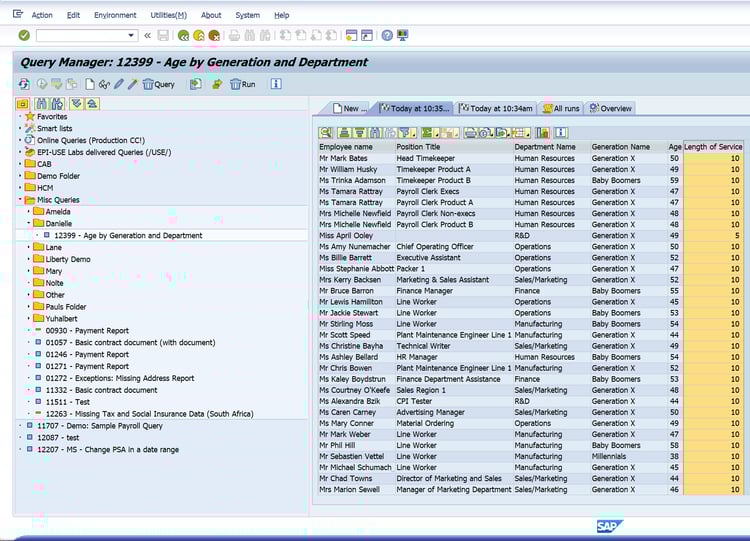Click the Query delete trash button

159,84
